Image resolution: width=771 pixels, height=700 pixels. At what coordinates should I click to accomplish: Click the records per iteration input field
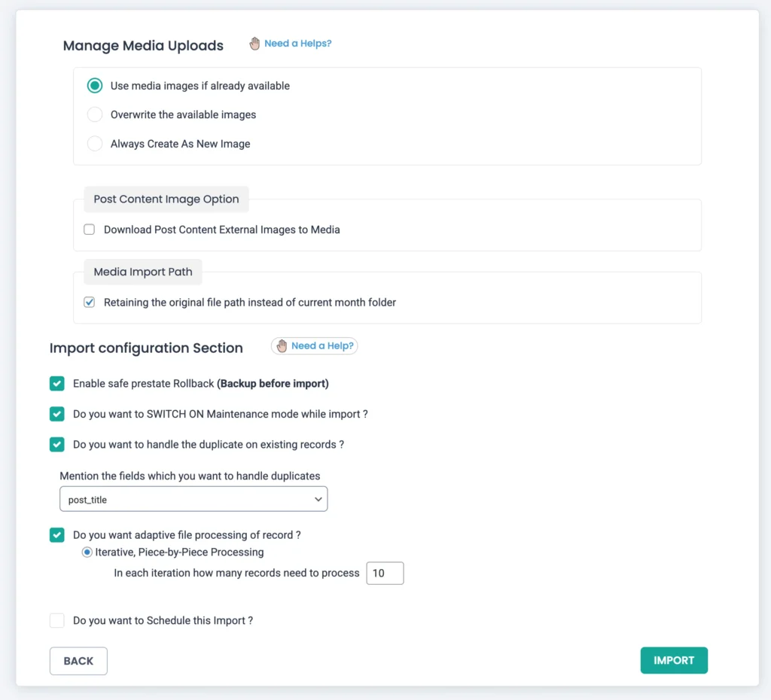pyautogui.click(x=385, y=573)
